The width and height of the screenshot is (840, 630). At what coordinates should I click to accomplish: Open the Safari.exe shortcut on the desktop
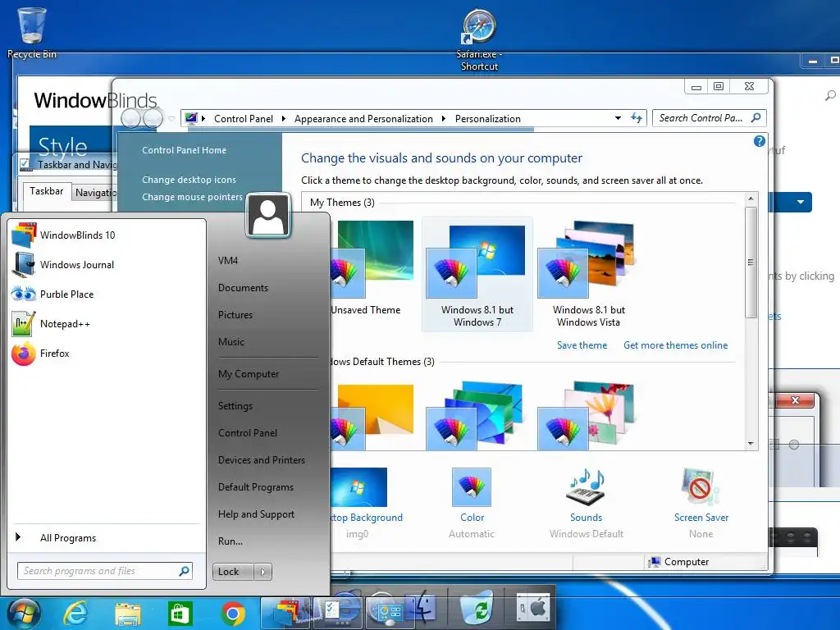pos(479,39)
